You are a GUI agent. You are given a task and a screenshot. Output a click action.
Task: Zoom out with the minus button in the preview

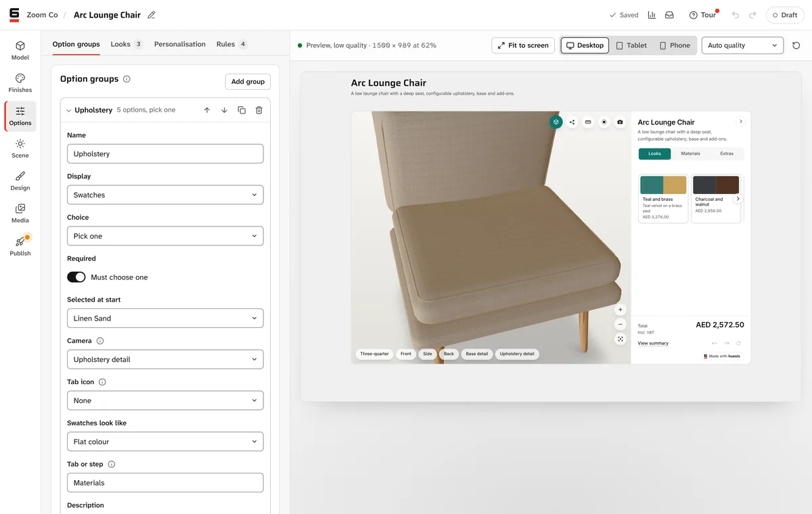621,325
